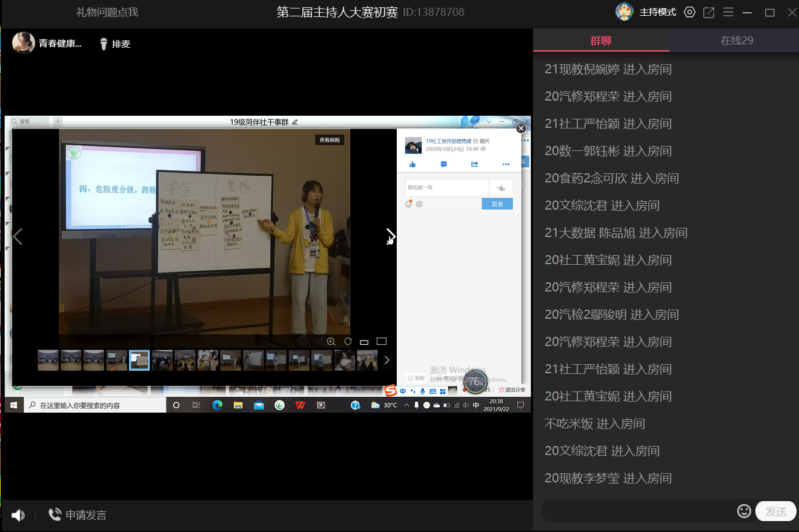Click the pop-out window icon in title bar
Screen dimensions: 799x532
709,12
